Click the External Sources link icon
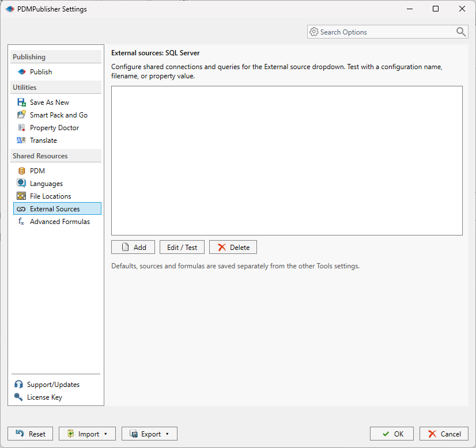This screenshot has width=476, height=448. point(21,209)
